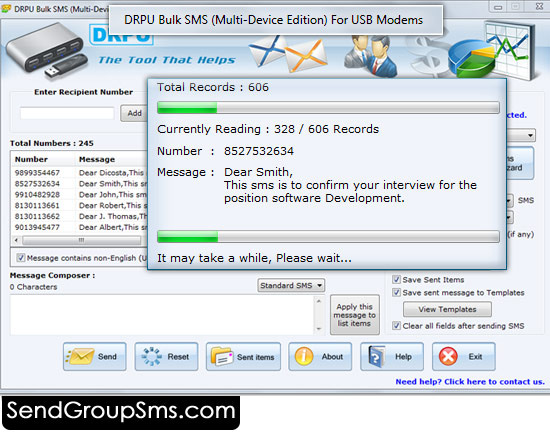This screenshot has width=550, height=435.
Task: Expand the dropdown beside the SMS label
Action: pyautogui.click(x=510, y=201)
